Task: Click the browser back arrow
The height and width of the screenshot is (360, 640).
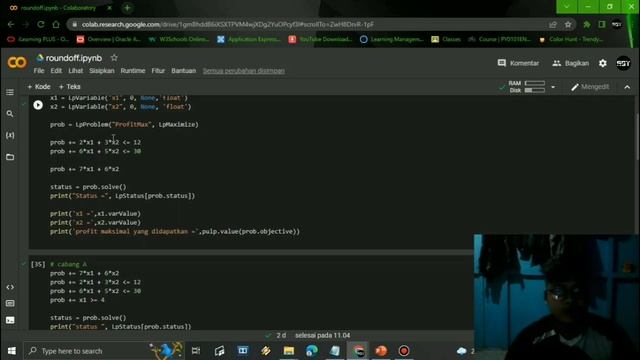Action: click(x=11, y=24)
